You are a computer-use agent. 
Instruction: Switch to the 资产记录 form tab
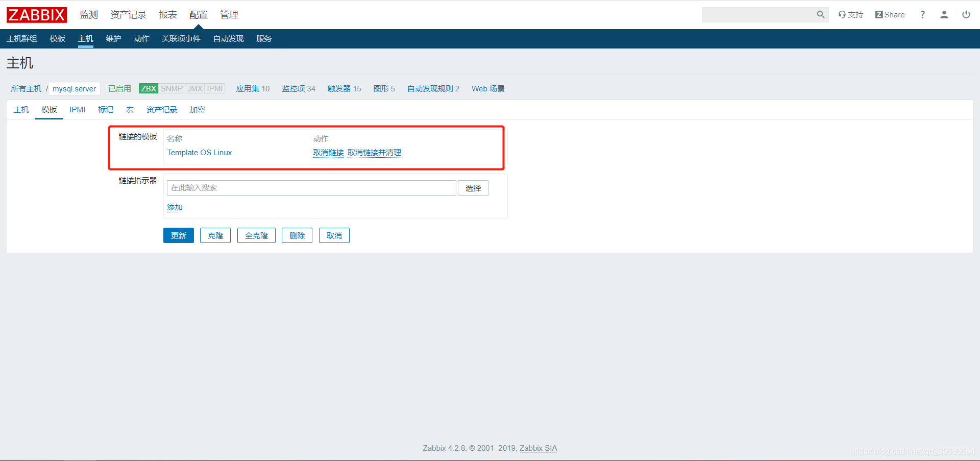162,110
